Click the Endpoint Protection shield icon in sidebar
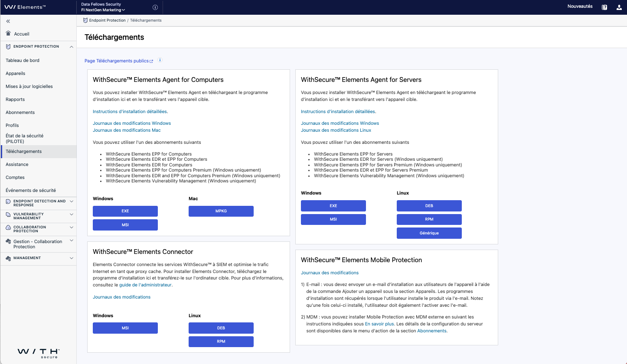This screenshot has height=364, width=627. (7, 46)
